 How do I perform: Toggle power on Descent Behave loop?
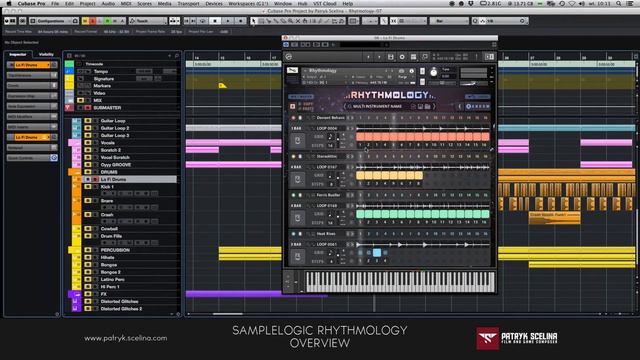293,118
